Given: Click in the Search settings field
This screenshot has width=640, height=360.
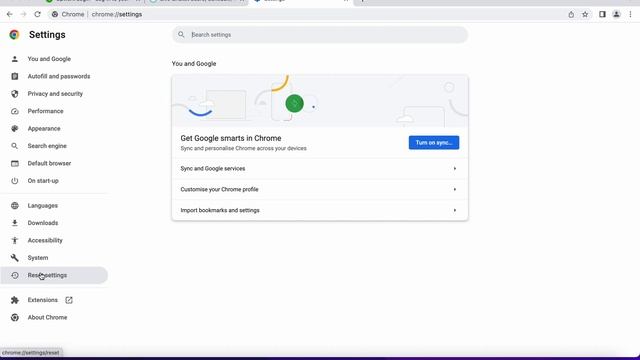Looking at the screenshot, I should [x=320, y=35].
